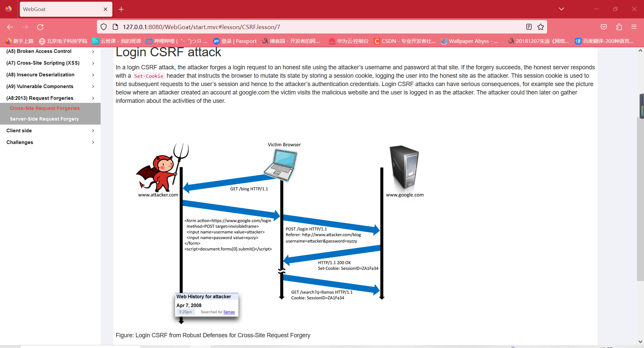Image resolution: width=644 pixels, height=348 pixels.
Task: Click the Login CSRF attack heading
Action: (168, 52)
